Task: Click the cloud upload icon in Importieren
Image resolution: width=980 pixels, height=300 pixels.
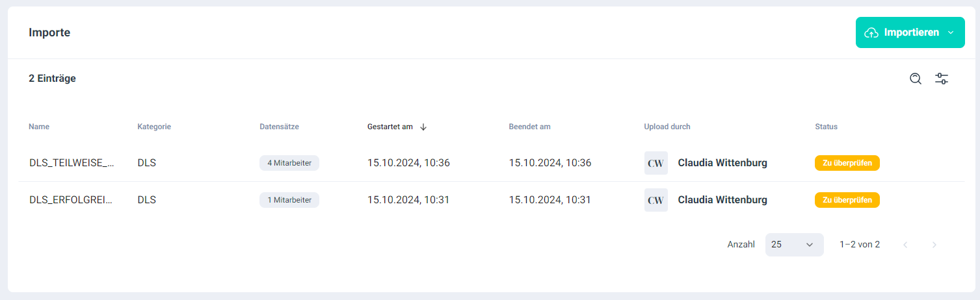Action: click(x=871, y=32)
